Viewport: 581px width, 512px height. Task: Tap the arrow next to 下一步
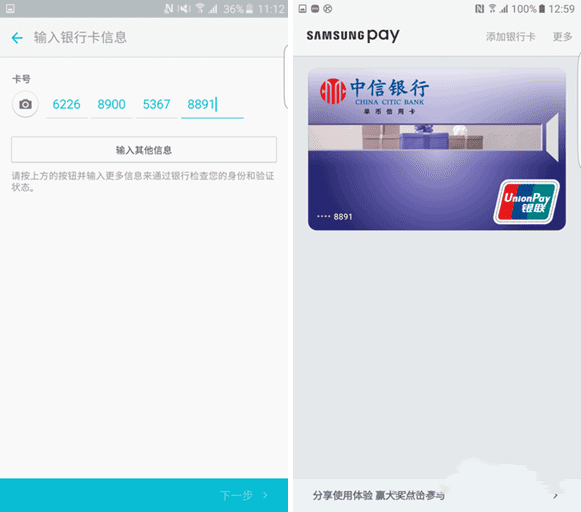click(x=265, y=495)
